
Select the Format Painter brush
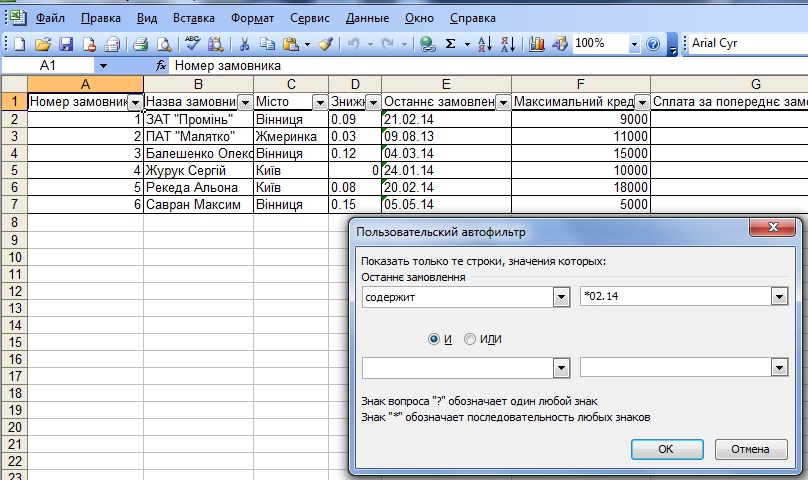pos(325,44)
